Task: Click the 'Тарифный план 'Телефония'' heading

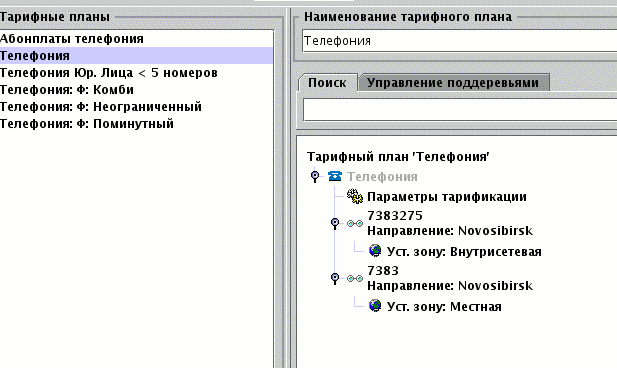Action: (398, 157)
